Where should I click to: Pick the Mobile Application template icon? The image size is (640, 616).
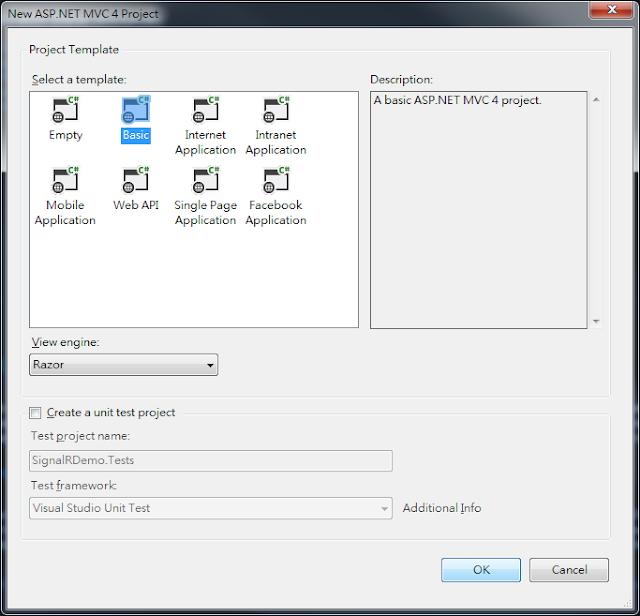coord(65,180)
